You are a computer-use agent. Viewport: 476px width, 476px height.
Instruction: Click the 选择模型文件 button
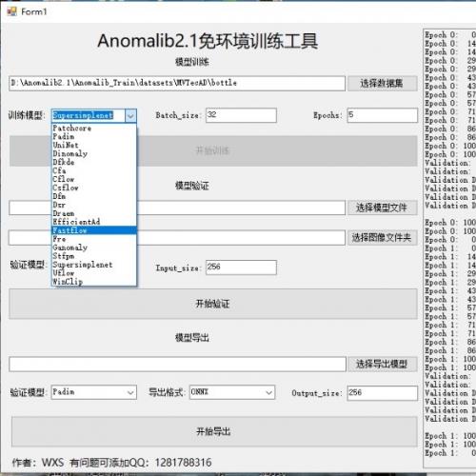[382, 208]
